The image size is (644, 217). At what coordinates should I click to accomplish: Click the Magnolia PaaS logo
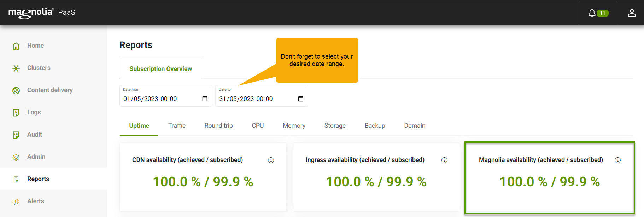point(42,13)
